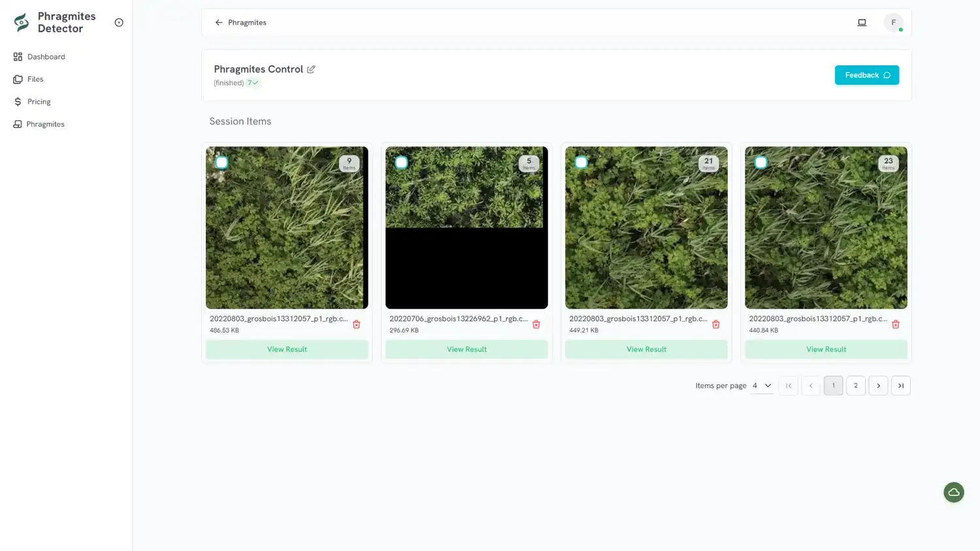Navigate to Pricing in the sidebar
980x551 pixels.
(x=39, y=102)
